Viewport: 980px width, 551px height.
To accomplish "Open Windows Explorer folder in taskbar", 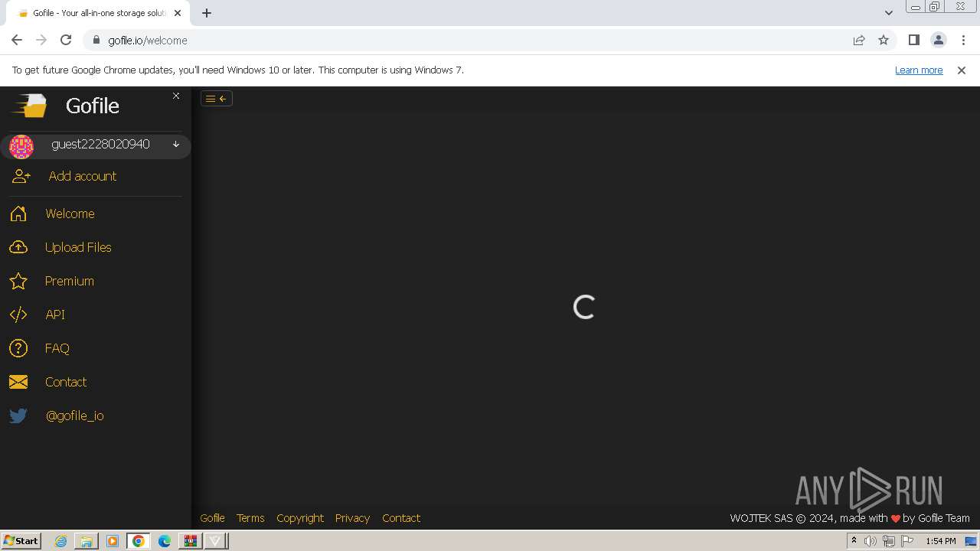I will click(87, 541).
